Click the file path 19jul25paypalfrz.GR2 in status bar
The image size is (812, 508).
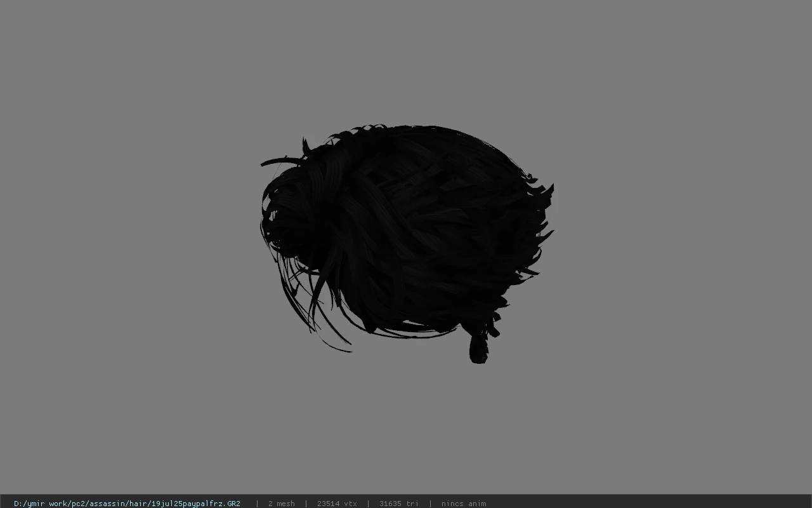(x=127, y=504)
